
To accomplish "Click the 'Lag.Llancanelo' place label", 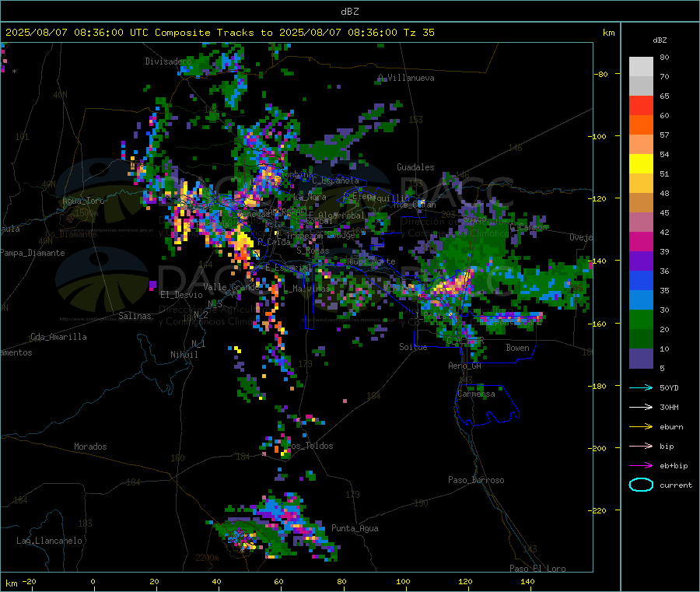I will (49, 541).
